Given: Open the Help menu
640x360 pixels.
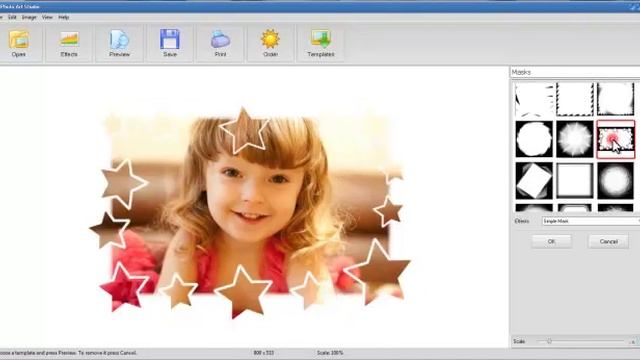Looking at the screenshot, I should 64,18.
